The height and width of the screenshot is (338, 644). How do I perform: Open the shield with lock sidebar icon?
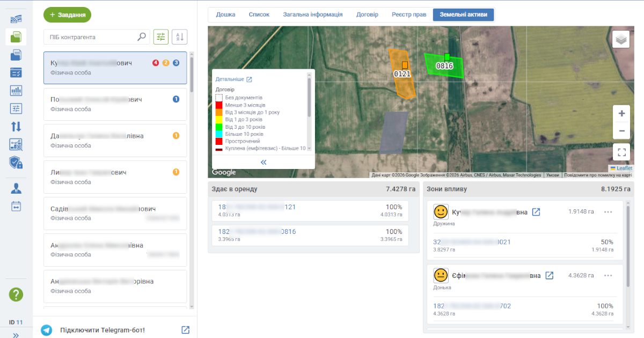click(x=16, y=162)
